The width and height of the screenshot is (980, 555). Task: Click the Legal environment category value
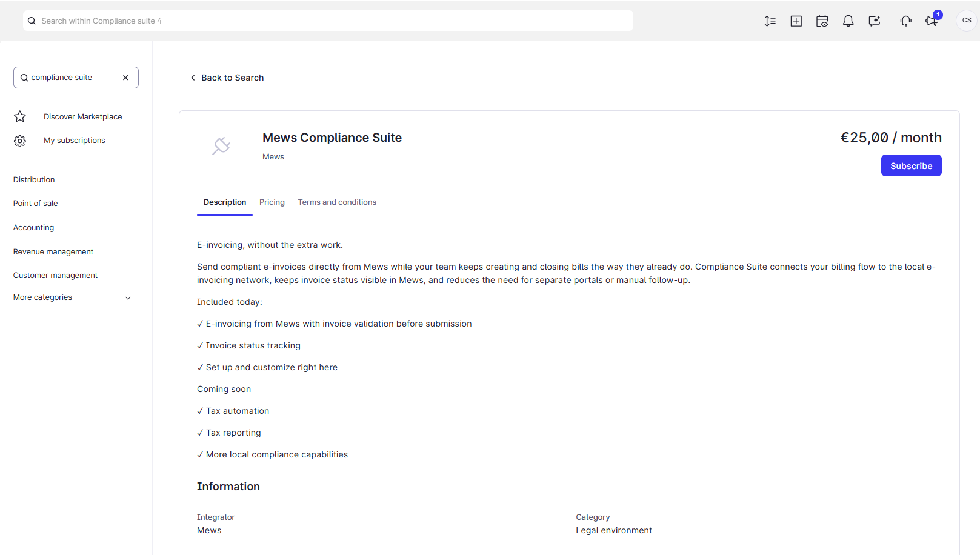(614, 530)
